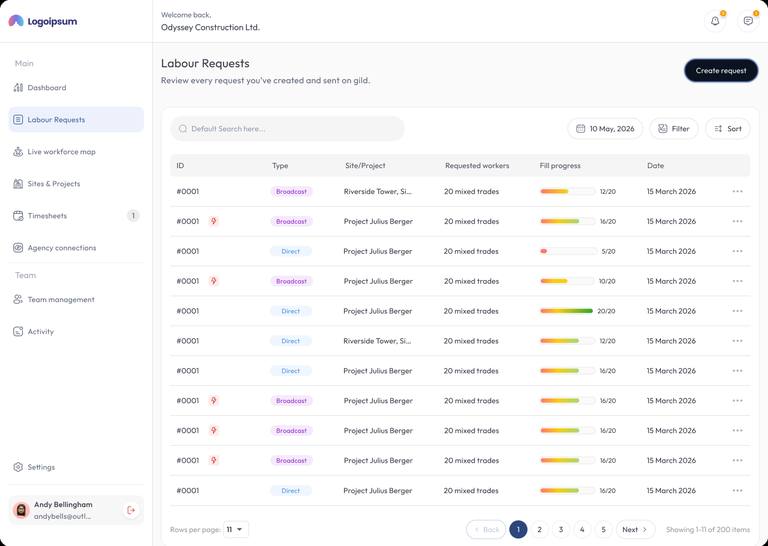
Task: Click the Logoipsum logo
Action: (x=43, y=21)
